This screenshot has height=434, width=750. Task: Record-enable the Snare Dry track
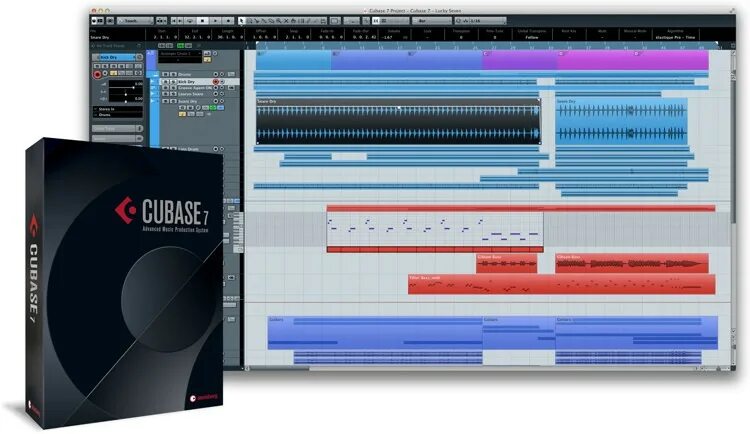point(216,101)
